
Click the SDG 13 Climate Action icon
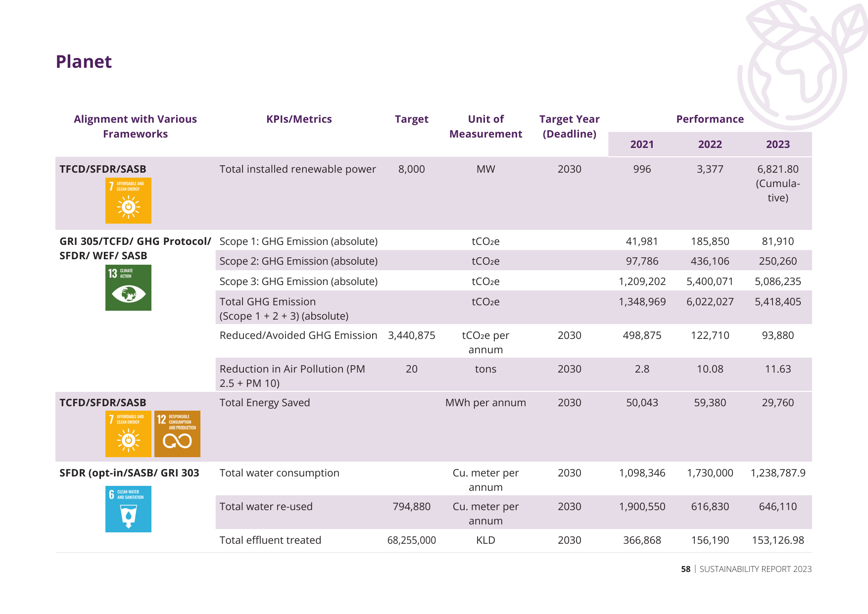pos(128,287)
